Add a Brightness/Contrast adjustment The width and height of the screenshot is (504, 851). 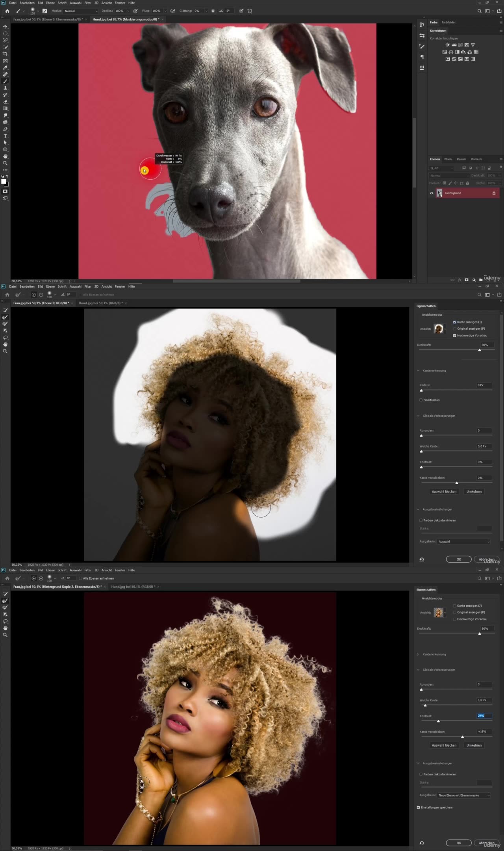coord(447,45)
